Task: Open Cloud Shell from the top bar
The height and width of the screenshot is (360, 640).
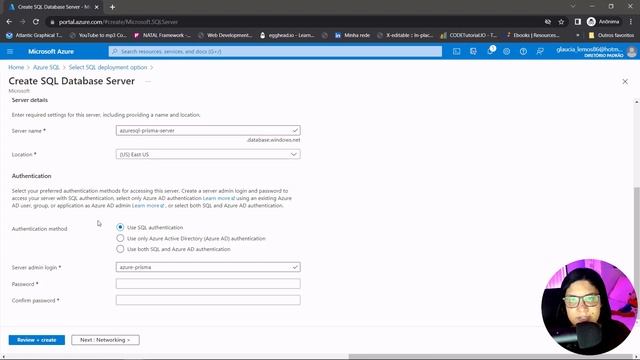Action: click(456, 51)
